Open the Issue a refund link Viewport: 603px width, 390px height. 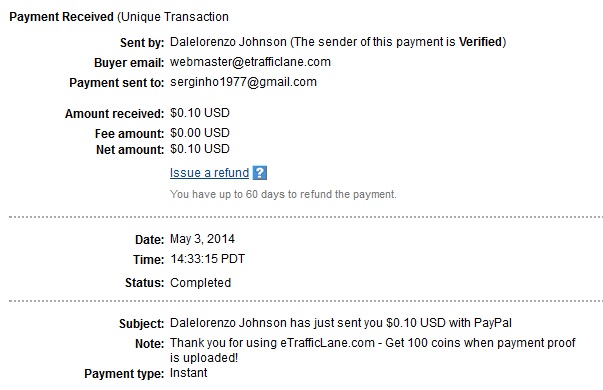(x=210, y=173)
